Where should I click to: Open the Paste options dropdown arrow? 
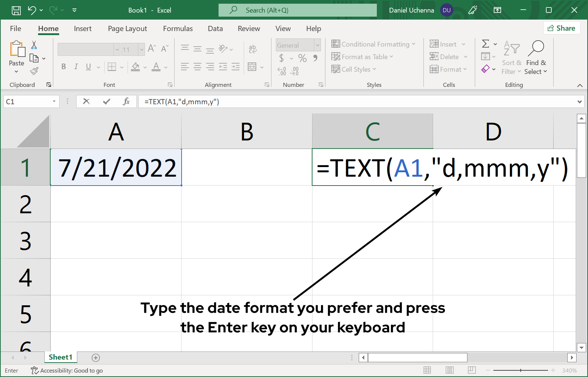(16, 71)
